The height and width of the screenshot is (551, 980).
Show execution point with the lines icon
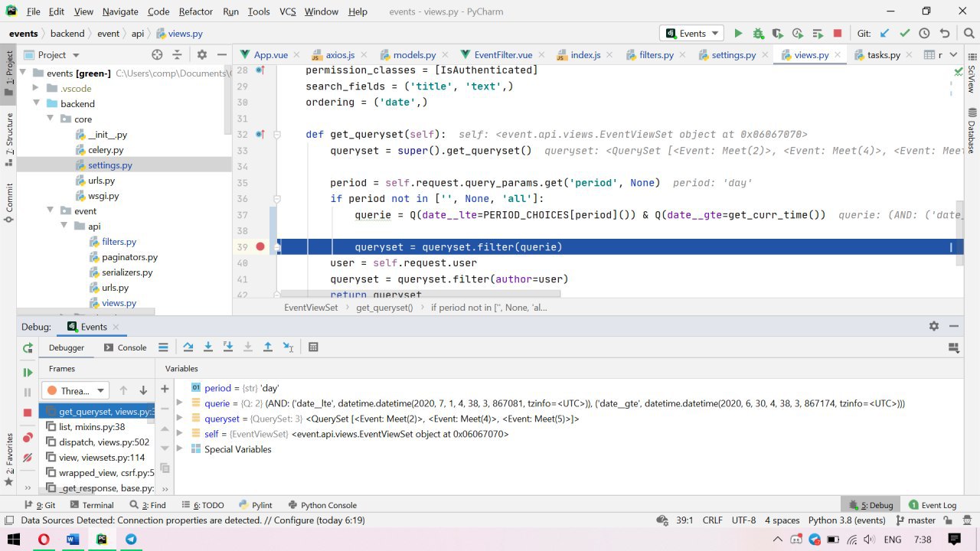pos(163,347)
